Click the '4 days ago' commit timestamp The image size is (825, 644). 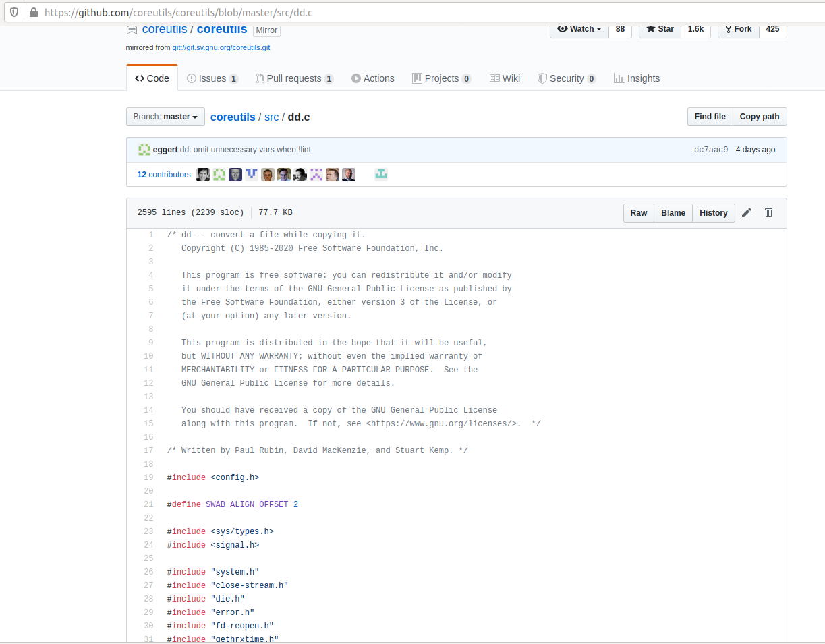tap(756, 150)
